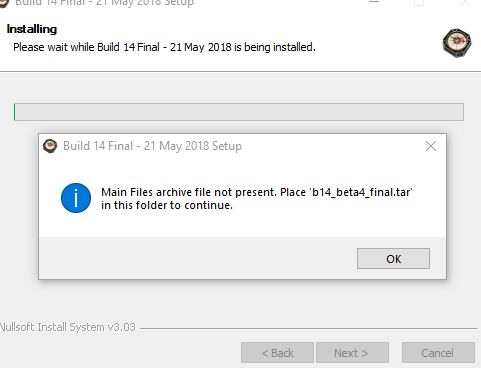This screenshot has width=481, height=368.
Task: Click the compass logo in installer header
Action: [457, 43]
